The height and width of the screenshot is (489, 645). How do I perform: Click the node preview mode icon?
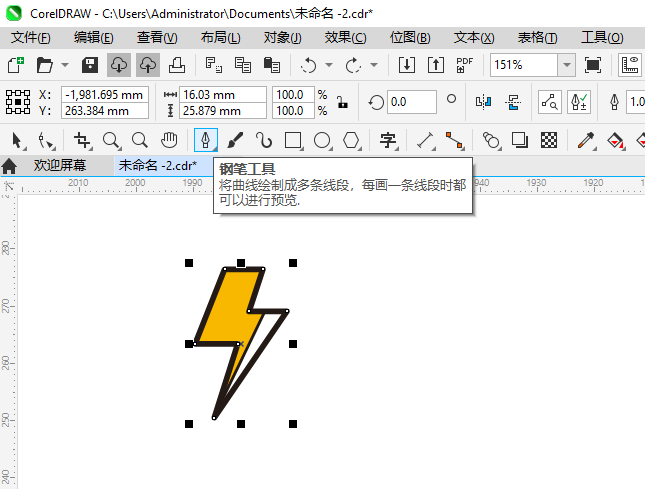(x=550, y=102)
